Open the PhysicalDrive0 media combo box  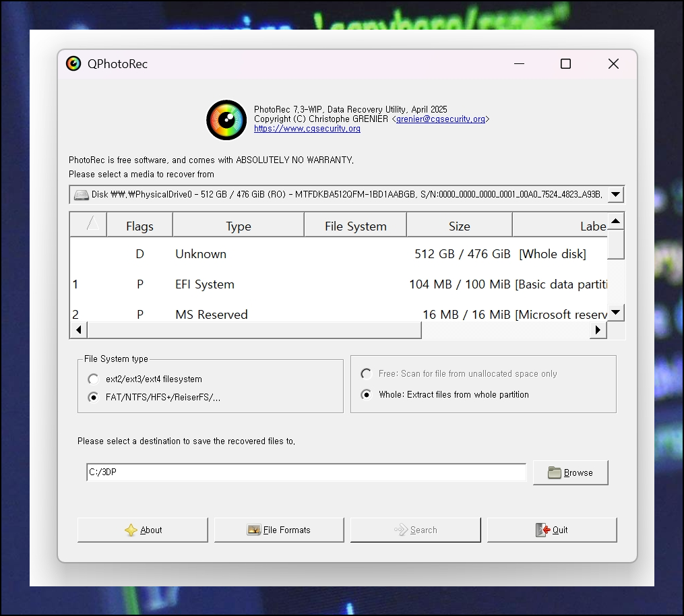click(x=347, y=195)
